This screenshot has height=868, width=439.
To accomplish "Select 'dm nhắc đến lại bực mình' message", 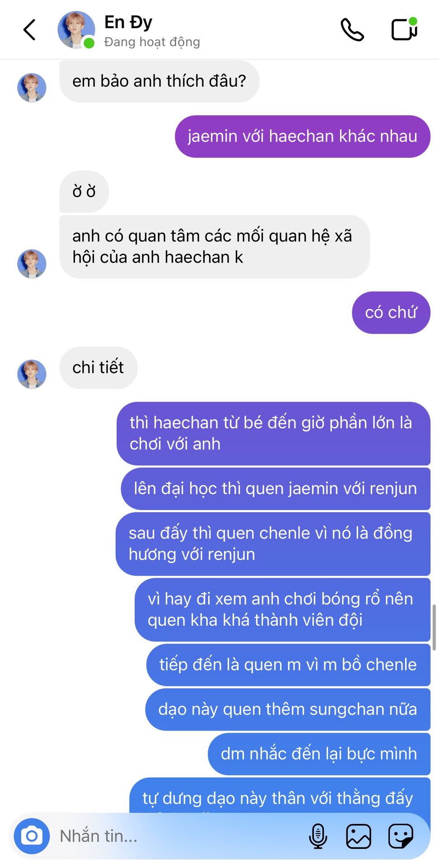I will (319, 754).
